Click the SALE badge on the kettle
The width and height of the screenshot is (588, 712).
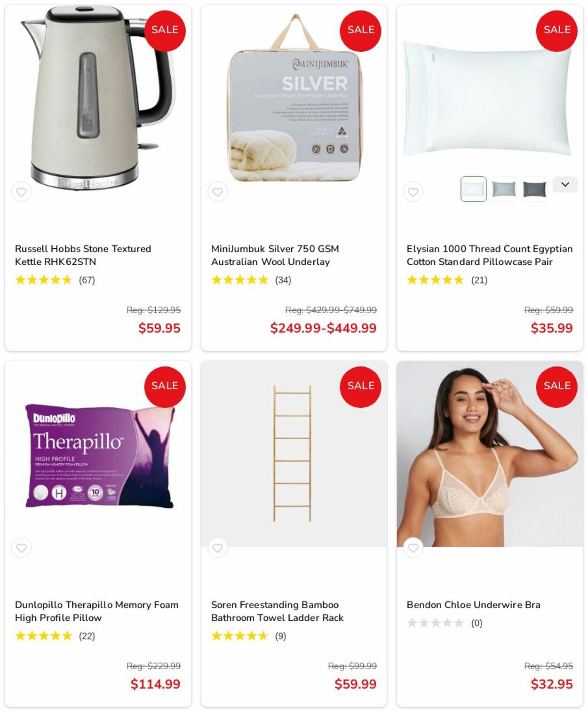(165, 31)
